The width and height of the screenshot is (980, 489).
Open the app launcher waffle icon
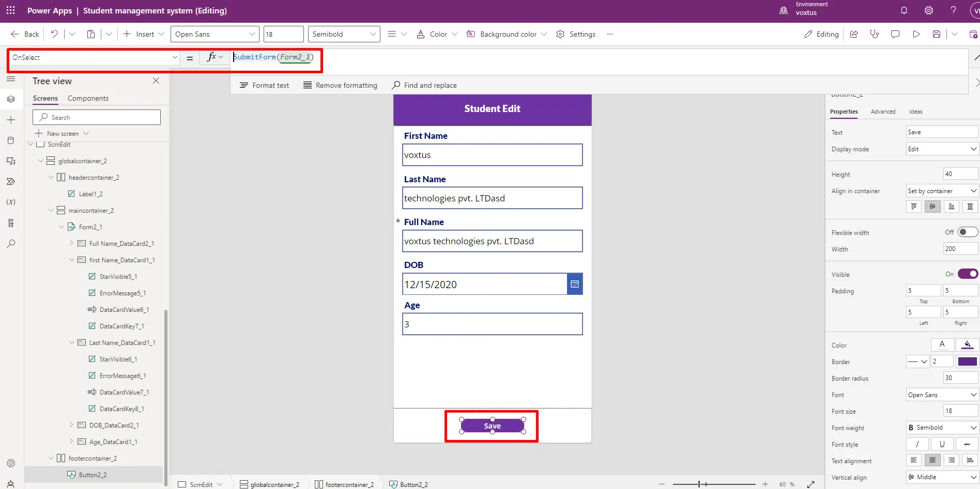click(x=10, y=10)
